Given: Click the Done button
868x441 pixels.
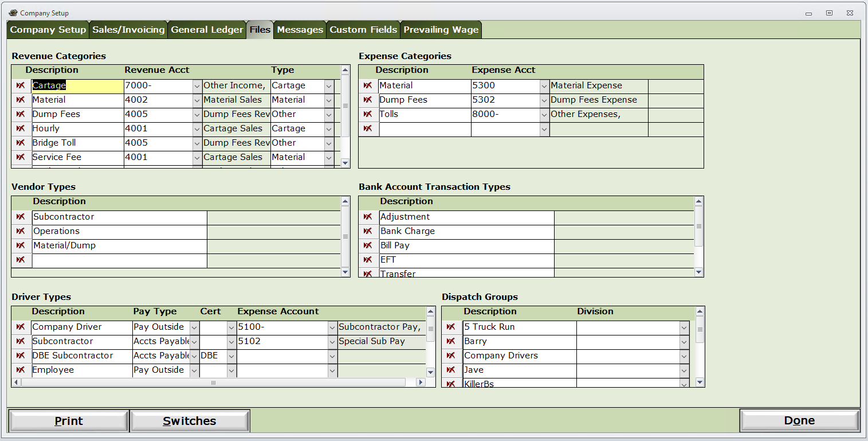Looking at the screenshot, I should [x=799, y=420].
